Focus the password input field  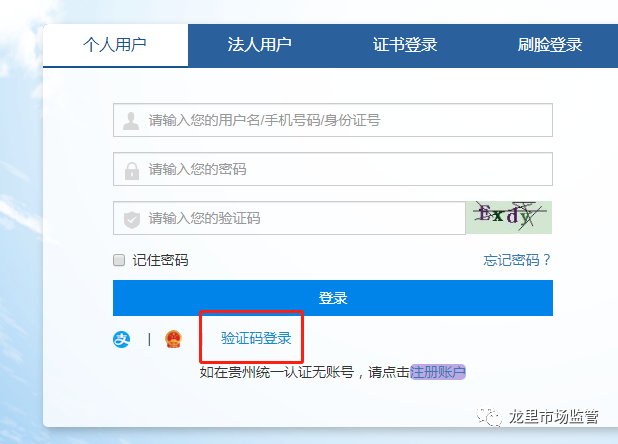[333, 169]
